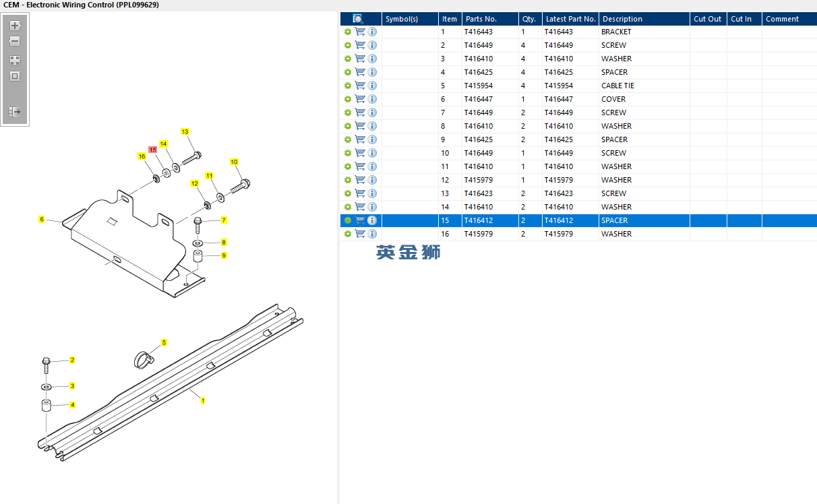
Task: Zoom in on the diagram with plus tool
Action: point(15,26)
